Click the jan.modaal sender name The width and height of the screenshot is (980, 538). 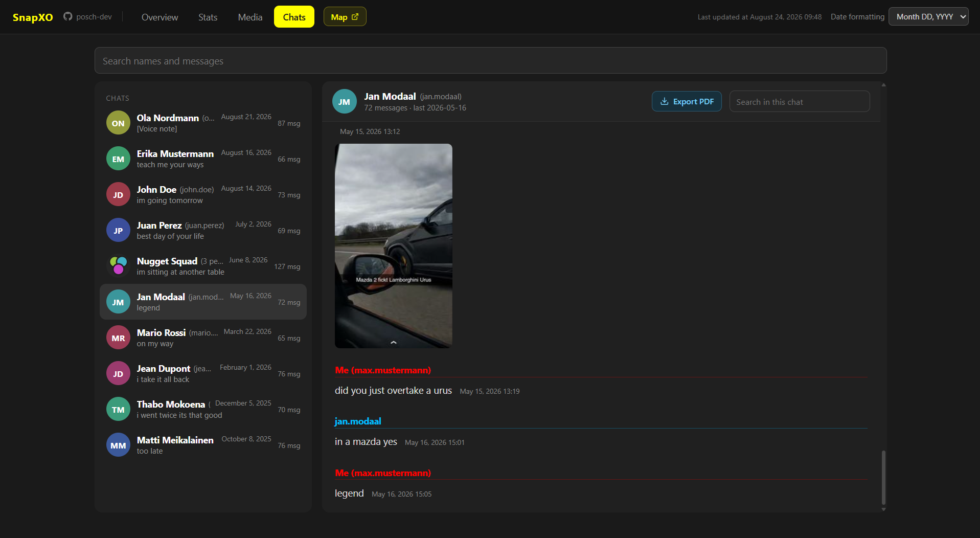pos(358,421)
